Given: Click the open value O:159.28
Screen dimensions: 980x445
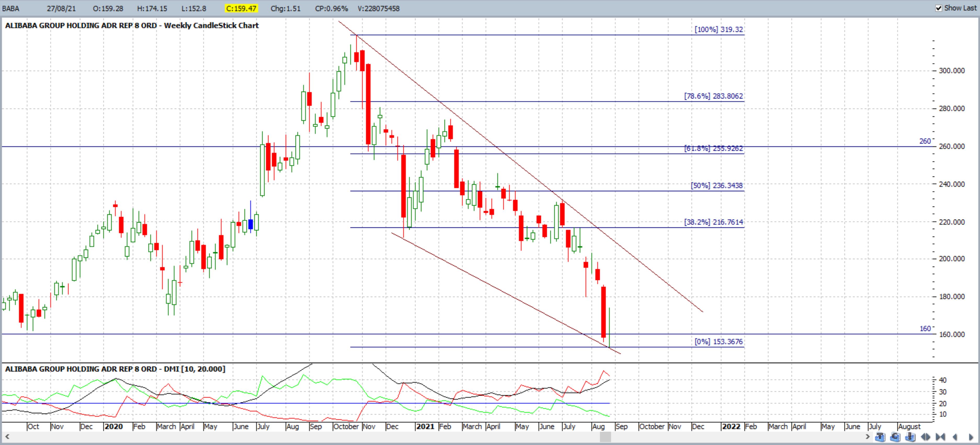Looking at the screenshot, I should 108,8.
